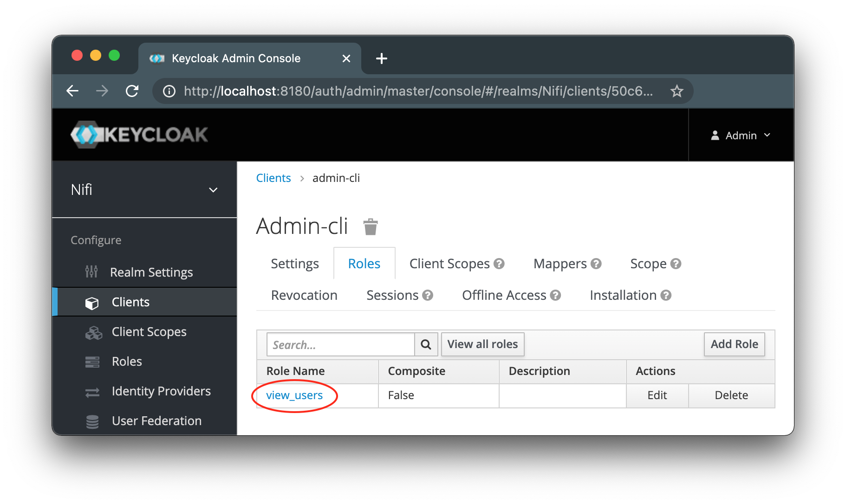Click the Keycloak logo
Image resolution: width=846 pixels, height=504 pixels.
pyautogui.click(x=139, y=135)
